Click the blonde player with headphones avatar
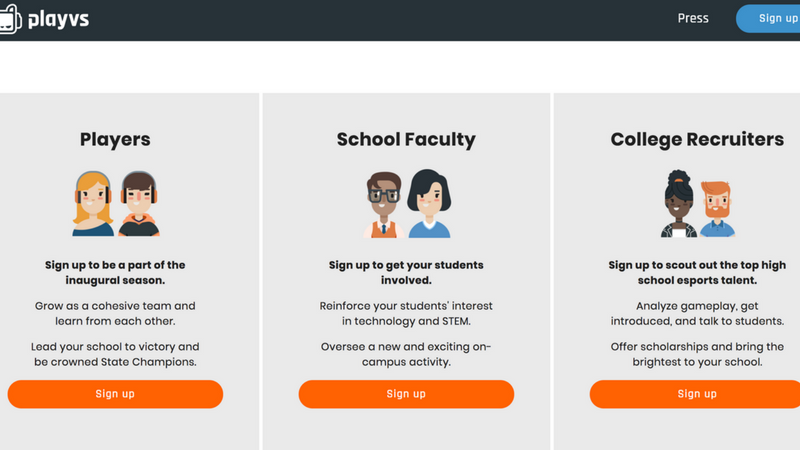Image resolution: width=800 pixels, height=450 pixels. [93, 204]
